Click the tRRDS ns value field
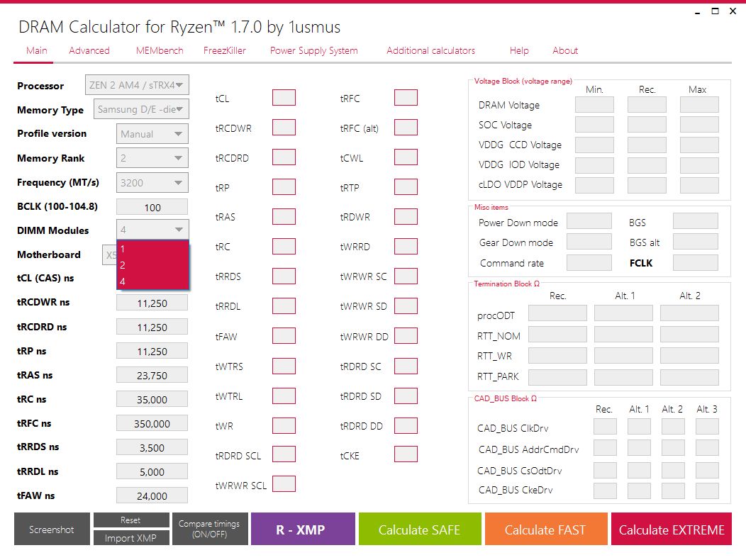746x560 pixels. pyautogui.click(x=152, y=448)
